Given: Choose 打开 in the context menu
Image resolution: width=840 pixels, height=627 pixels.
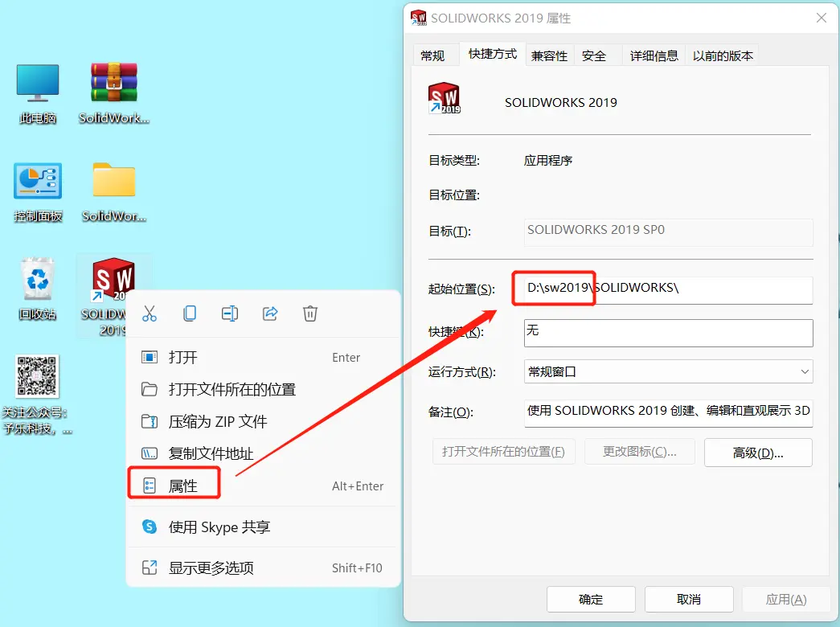Looking at the screenshot, I should coord(264,358).
